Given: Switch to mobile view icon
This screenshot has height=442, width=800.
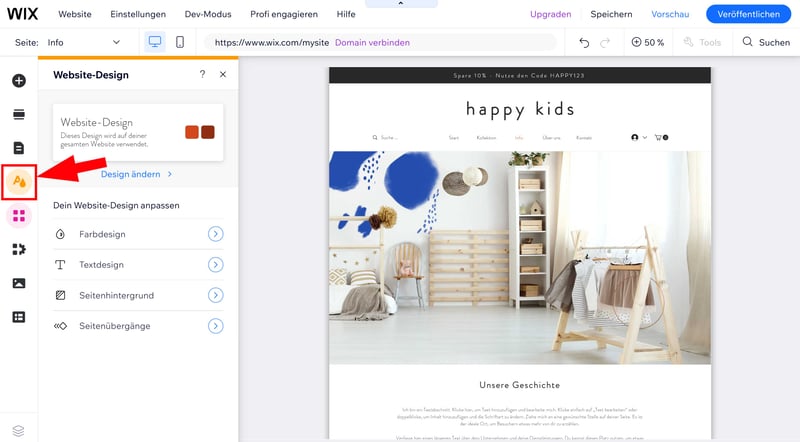Looking at the screenshot, I should pyautogui.click(x=180, y=42).
